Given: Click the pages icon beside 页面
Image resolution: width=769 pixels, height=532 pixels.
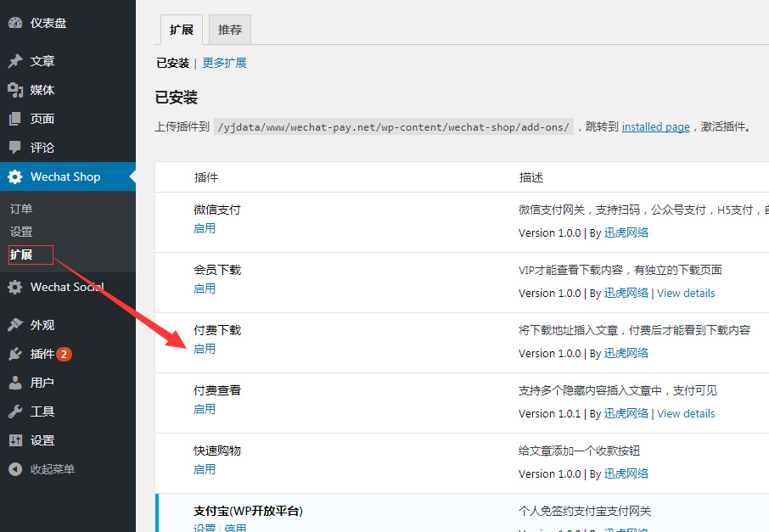Looking at the screenshot, I should tap(15, 119).
